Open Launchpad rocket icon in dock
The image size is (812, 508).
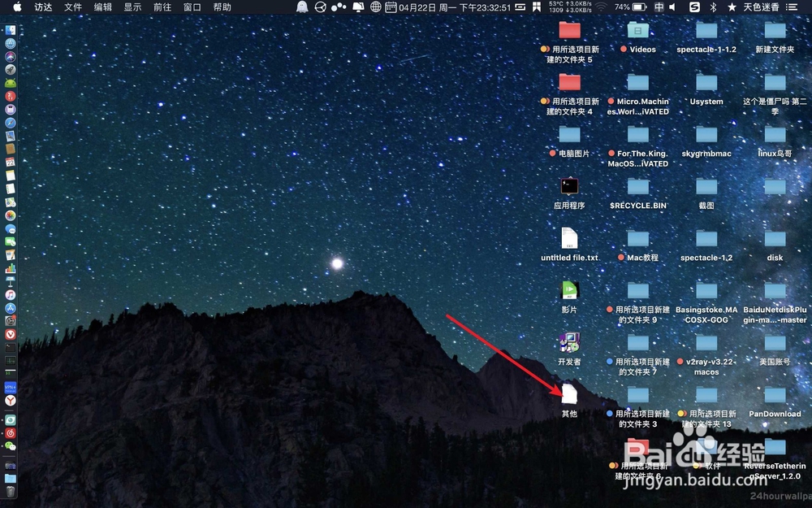[11, 69]
